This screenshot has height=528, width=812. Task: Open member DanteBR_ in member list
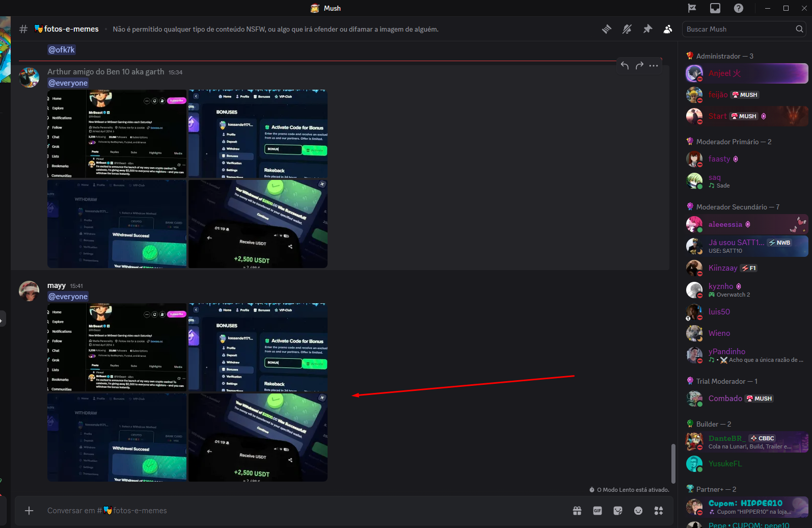pos(746,442)
